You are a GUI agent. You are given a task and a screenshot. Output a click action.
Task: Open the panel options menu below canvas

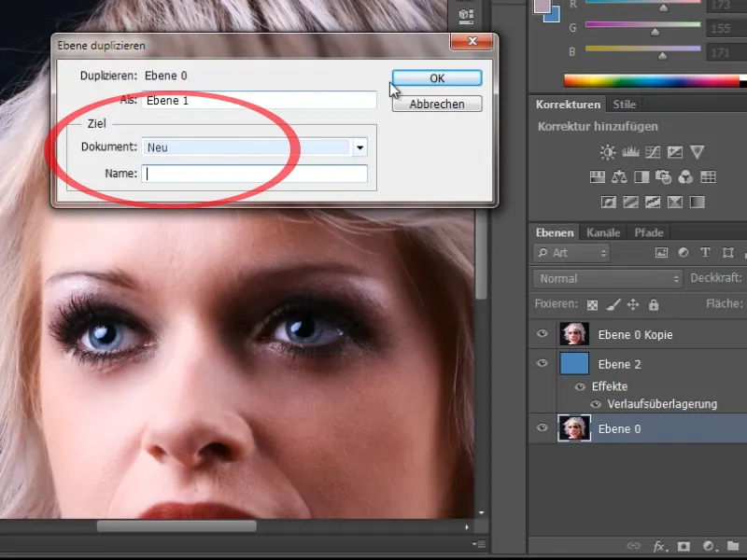478,544
